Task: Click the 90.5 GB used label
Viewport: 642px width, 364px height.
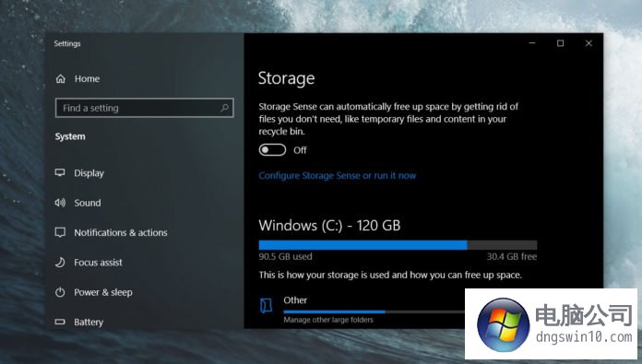Action: click(285, 256)
